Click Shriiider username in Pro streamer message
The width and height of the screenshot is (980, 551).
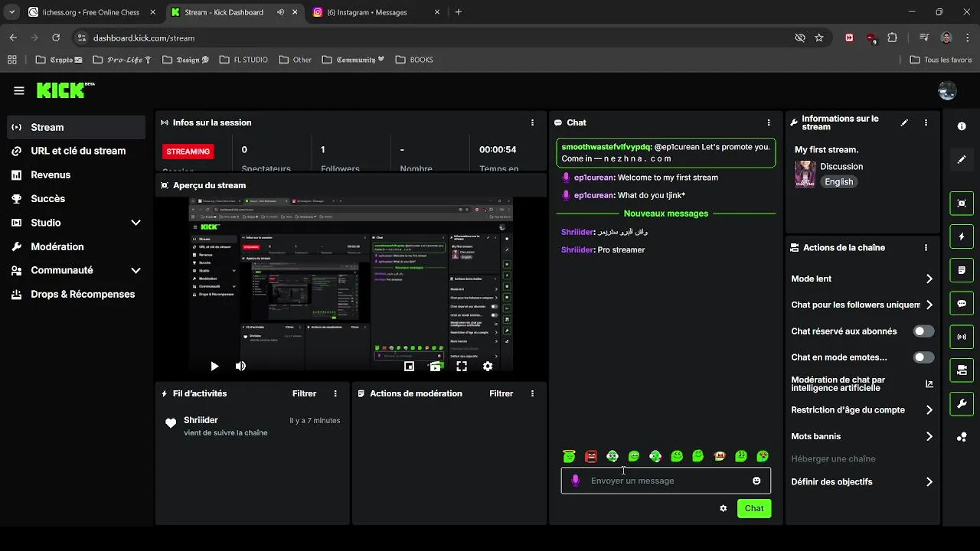click(577, 249)
